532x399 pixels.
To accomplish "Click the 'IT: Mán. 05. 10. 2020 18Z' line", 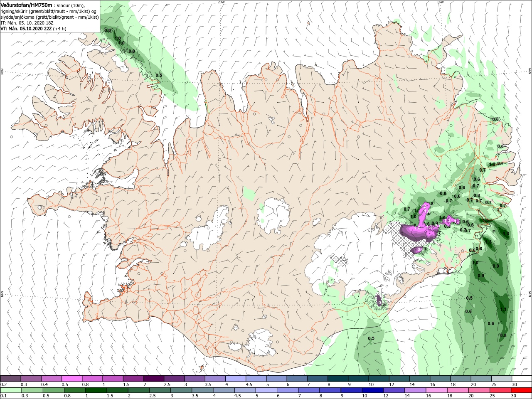I will [x=28, y=23].
